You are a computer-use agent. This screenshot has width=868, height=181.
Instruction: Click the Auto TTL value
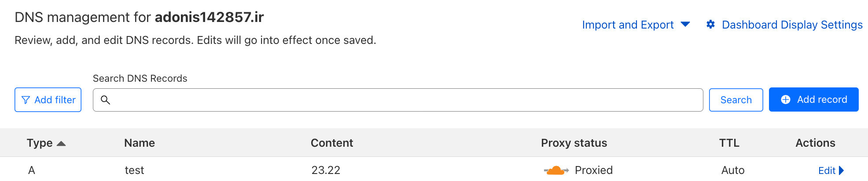[x=732, y=170]
